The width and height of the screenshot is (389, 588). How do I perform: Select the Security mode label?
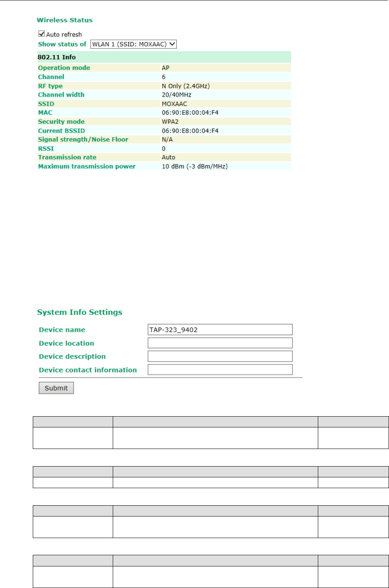(61, 121)
